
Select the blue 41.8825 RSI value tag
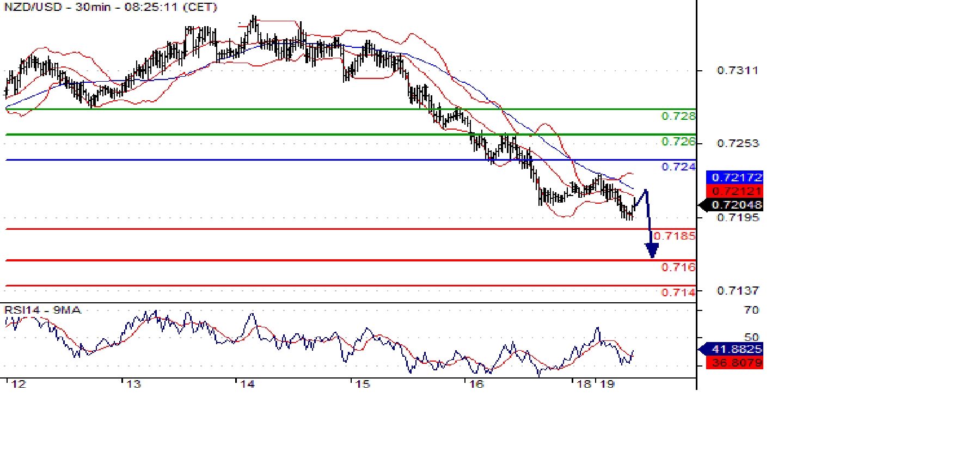[731, 349]
